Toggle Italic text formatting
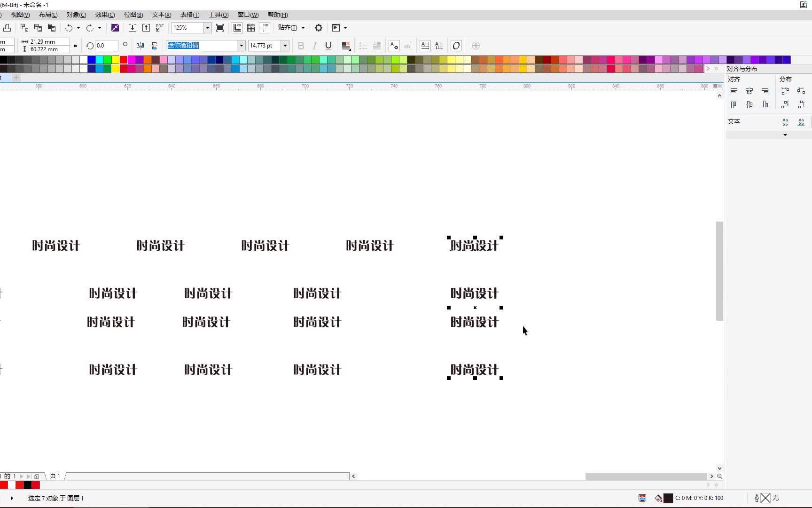 tap(315, 46)
